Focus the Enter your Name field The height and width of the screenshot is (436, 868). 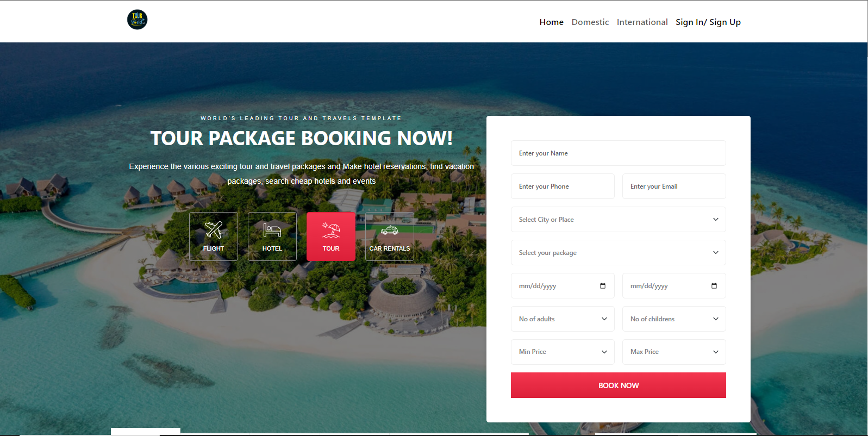(x=619, y=153)
